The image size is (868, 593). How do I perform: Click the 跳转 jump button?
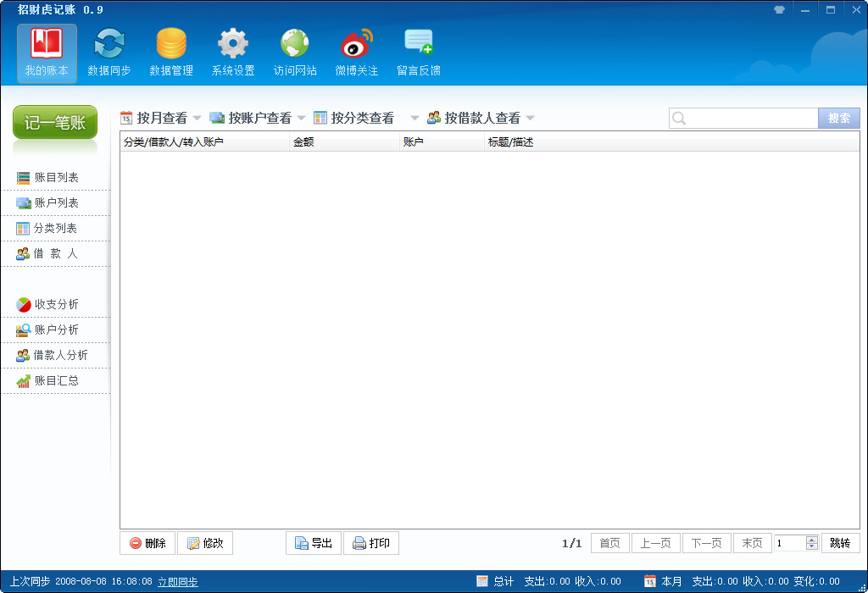[x=840, y=543]
